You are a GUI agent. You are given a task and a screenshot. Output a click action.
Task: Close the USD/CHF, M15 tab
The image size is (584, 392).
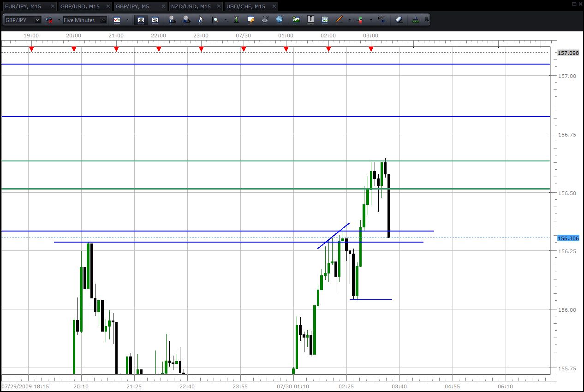(274, 6)
